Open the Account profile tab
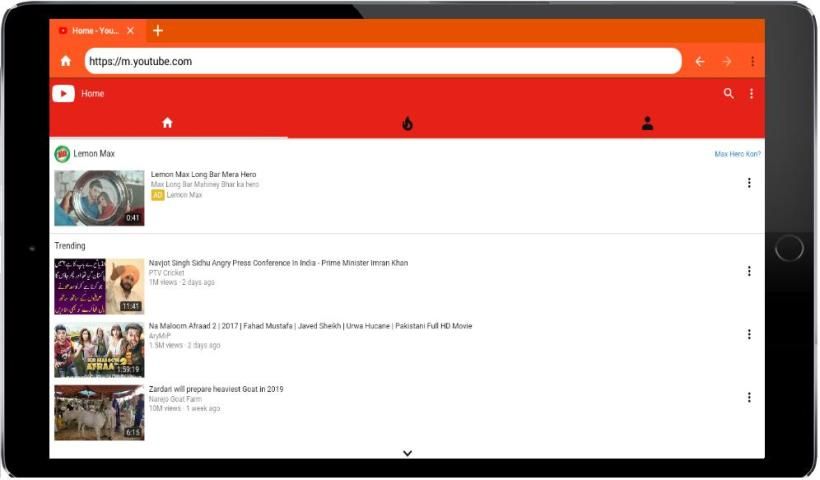 pos(647,123)
